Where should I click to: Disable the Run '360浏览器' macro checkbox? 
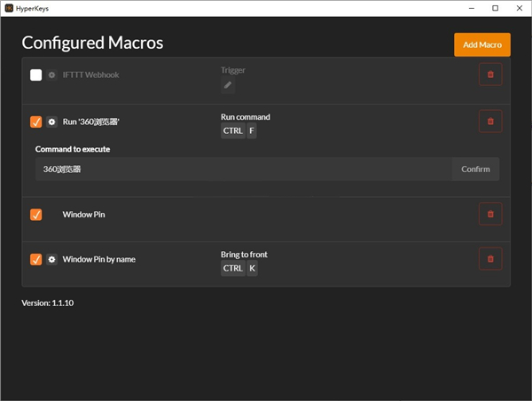click(36, 122)
